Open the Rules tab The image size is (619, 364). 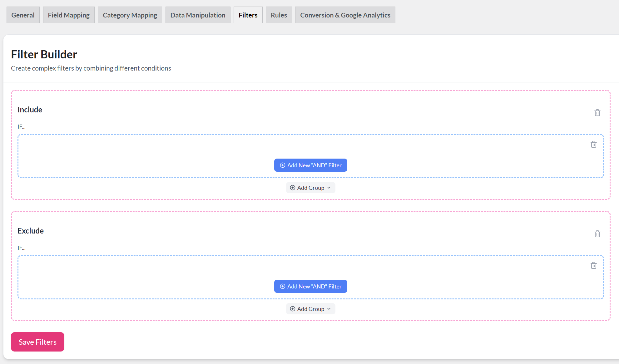279,15
